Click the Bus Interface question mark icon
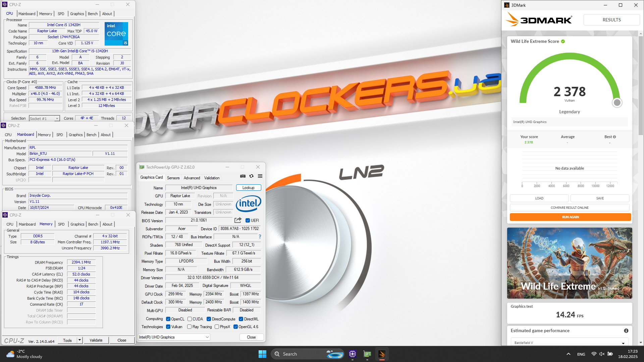The image size is (644, 362). [x=260, y=237]
